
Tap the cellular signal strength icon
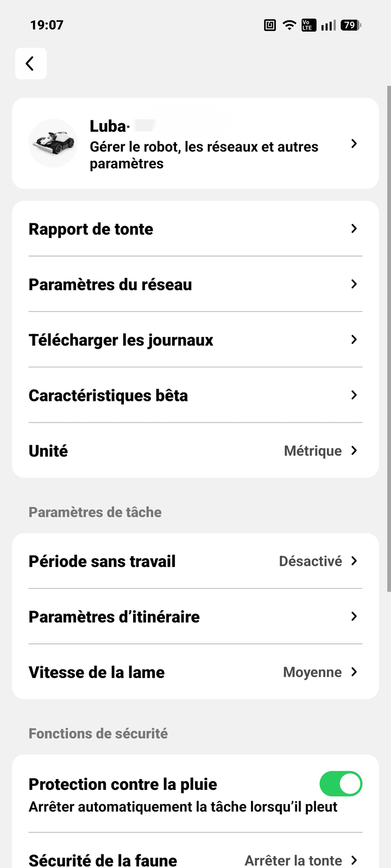tap(328, 25)
